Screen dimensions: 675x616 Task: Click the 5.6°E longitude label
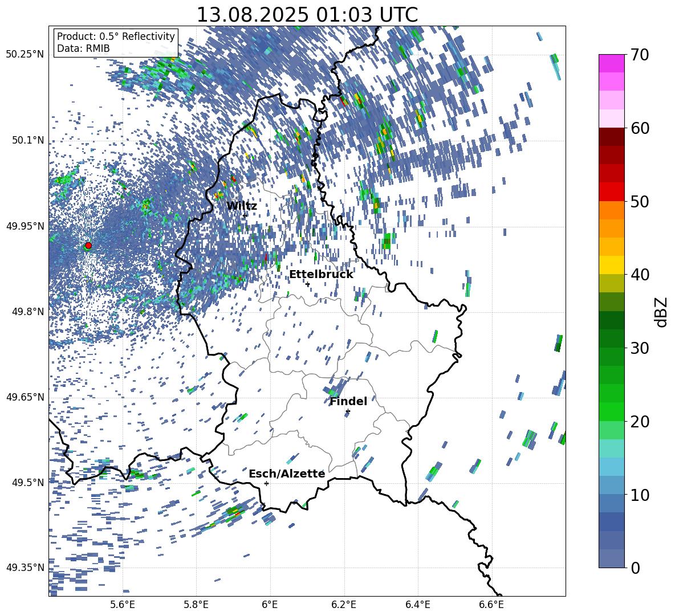[123, 605]
